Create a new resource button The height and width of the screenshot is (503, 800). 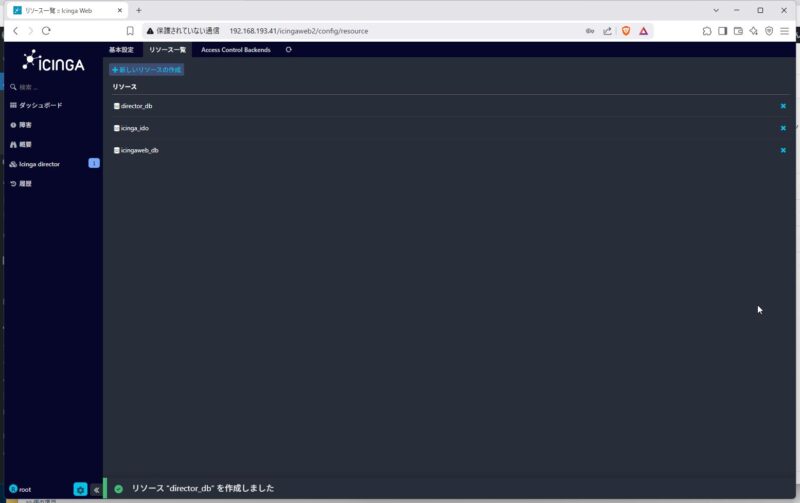(x=146, y=69)
